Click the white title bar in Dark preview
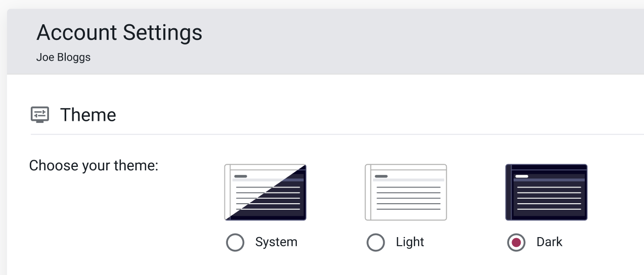 click(x=521, y=176)
